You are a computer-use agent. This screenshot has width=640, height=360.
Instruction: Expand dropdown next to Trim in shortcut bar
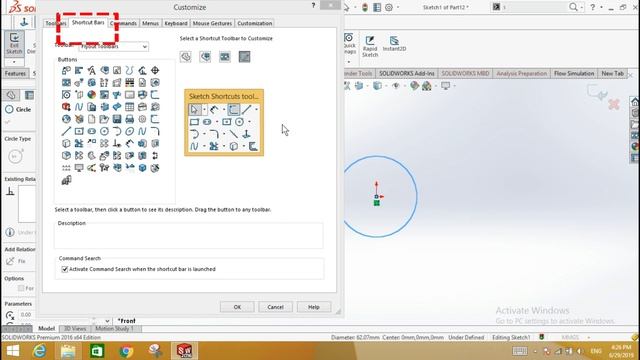click(224, 146)
